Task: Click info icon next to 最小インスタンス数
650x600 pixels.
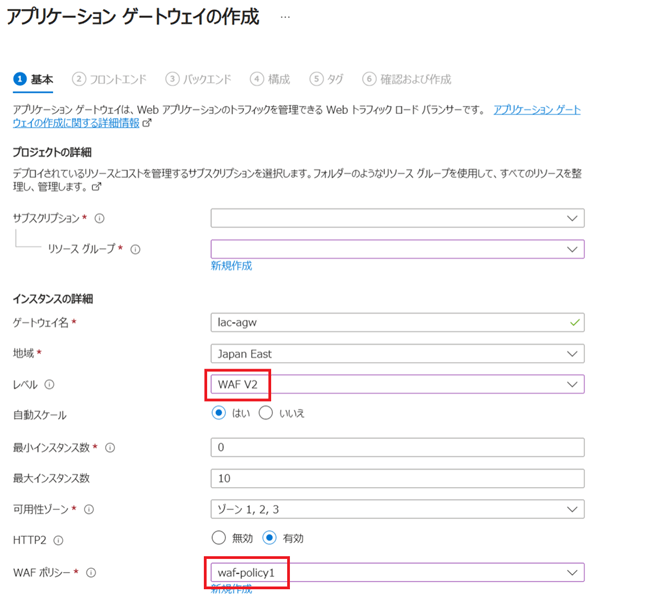Action: click(x=110, y=447)
